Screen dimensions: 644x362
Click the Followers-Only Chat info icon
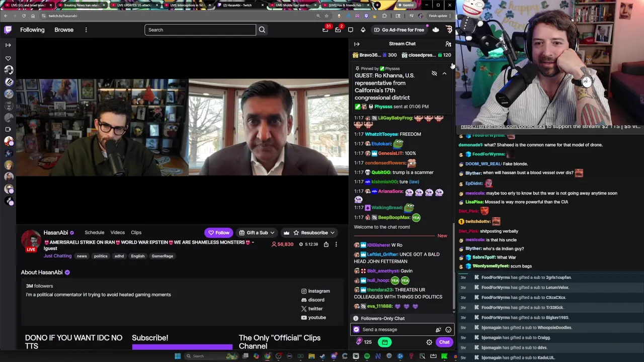[356, 318]
